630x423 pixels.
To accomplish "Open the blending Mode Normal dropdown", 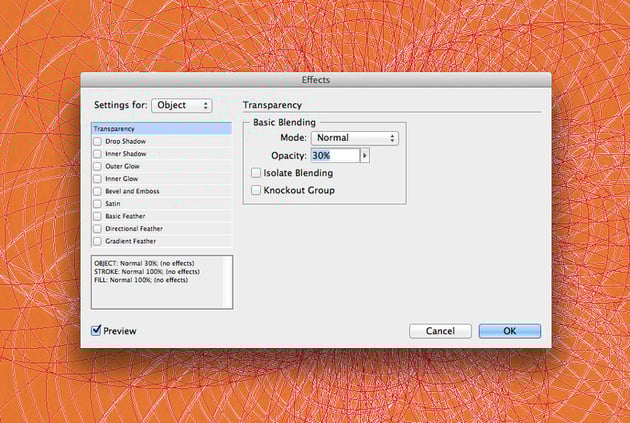I will click(x=355, y=138).
